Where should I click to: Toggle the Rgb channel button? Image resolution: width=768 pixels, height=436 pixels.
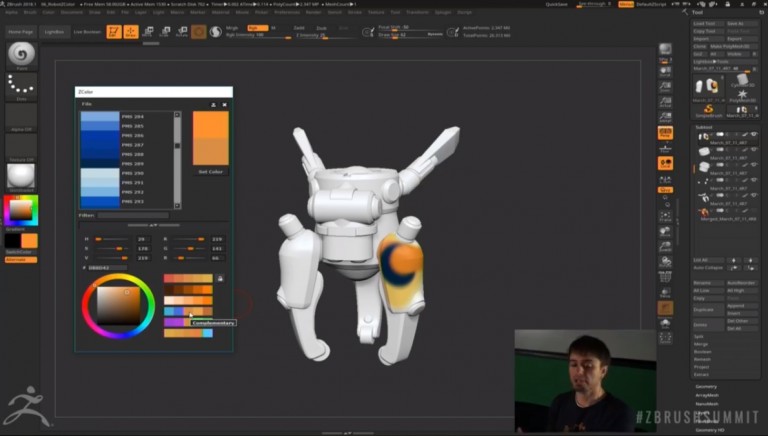257,28
